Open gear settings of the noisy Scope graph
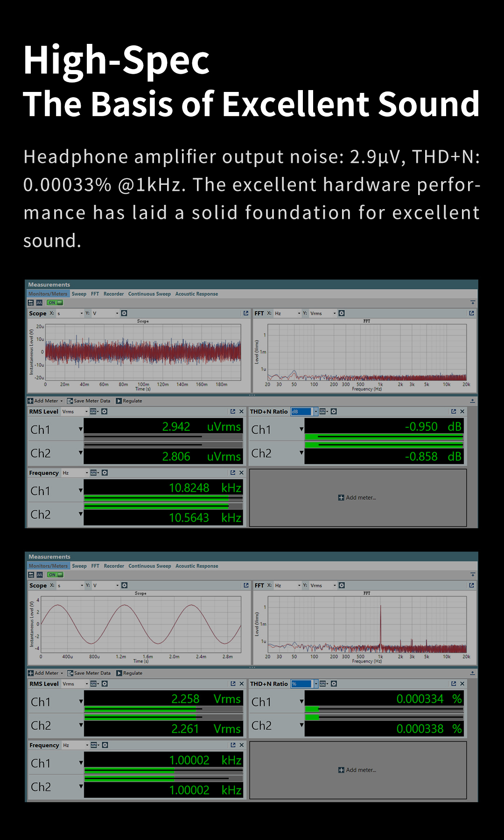The width and height of the screenshot is (504, 840). [124, 313]
